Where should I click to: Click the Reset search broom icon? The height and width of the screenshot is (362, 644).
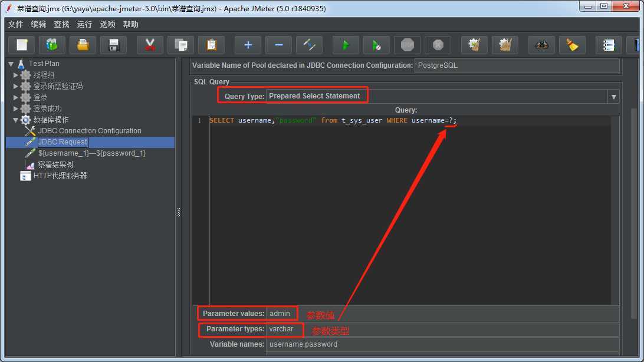[x=572, y=45]
